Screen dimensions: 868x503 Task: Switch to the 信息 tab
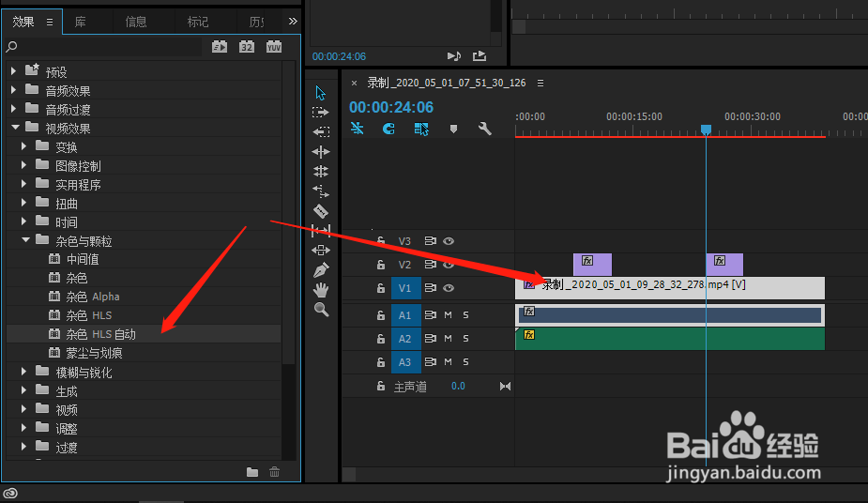click(x=136, y=22)
